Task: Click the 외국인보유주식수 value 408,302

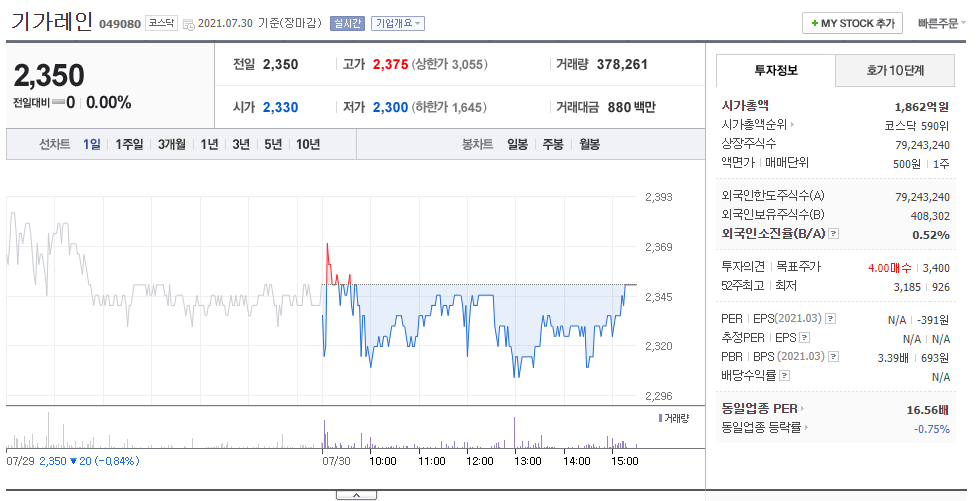Action: pos(930,216)
